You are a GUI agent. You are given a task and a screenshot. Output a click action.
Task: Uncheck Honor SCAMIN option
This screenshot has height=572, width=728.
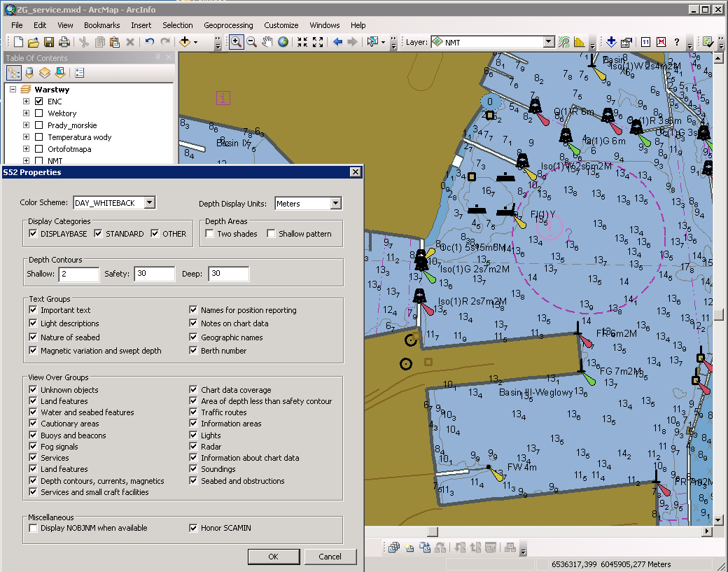[194, 528]
